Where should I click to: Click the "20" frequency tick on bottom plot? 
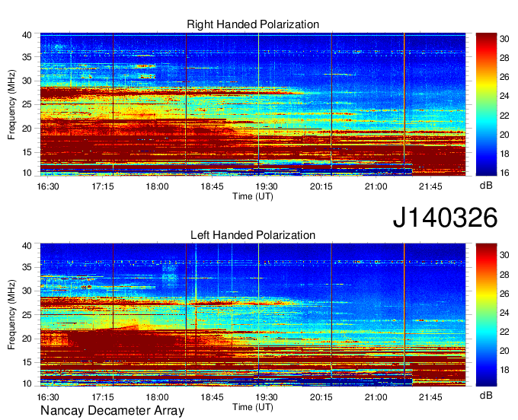[x=27, y=339]
